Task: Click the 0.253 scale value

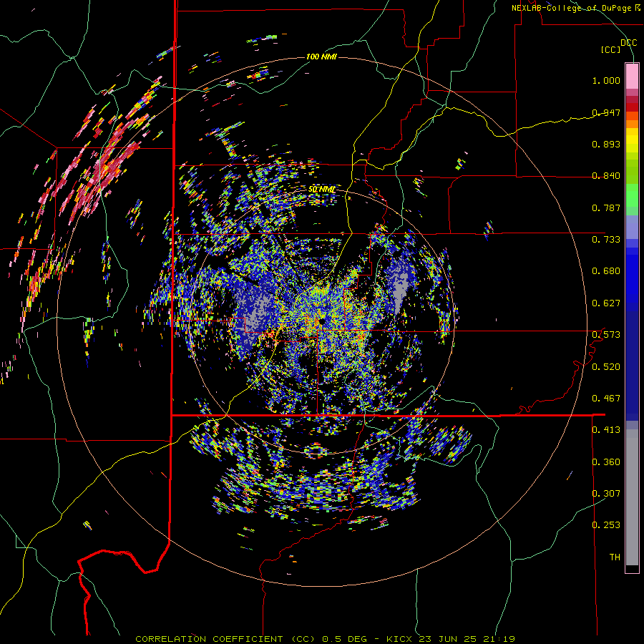Action: click(606, 525)
